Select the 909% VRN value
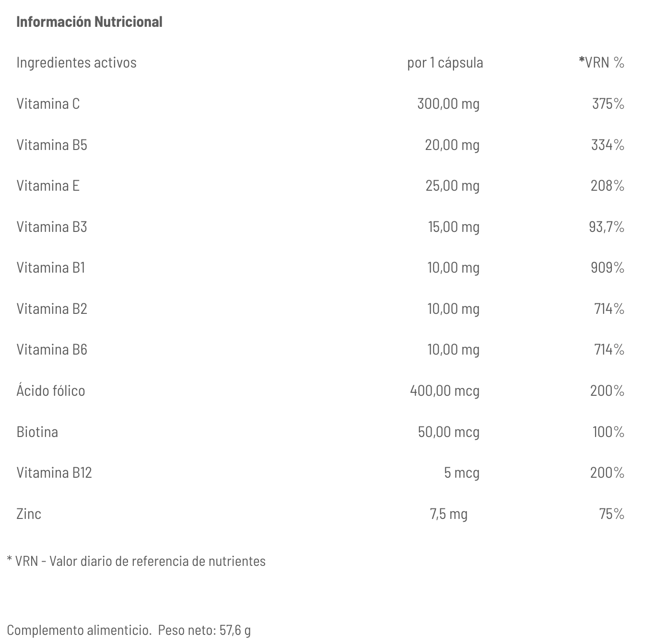This screenshot has height=644, width=654. (x=607, y=267)
